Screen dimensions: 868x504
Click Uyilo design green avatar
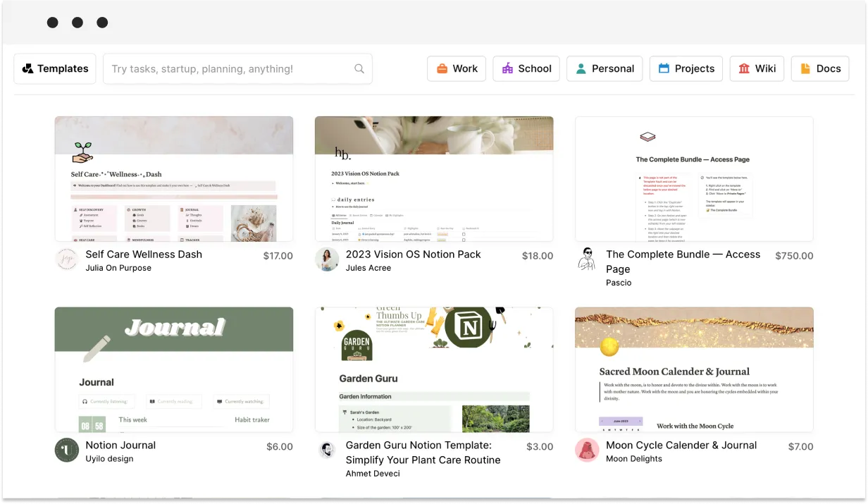coord(67,450)
